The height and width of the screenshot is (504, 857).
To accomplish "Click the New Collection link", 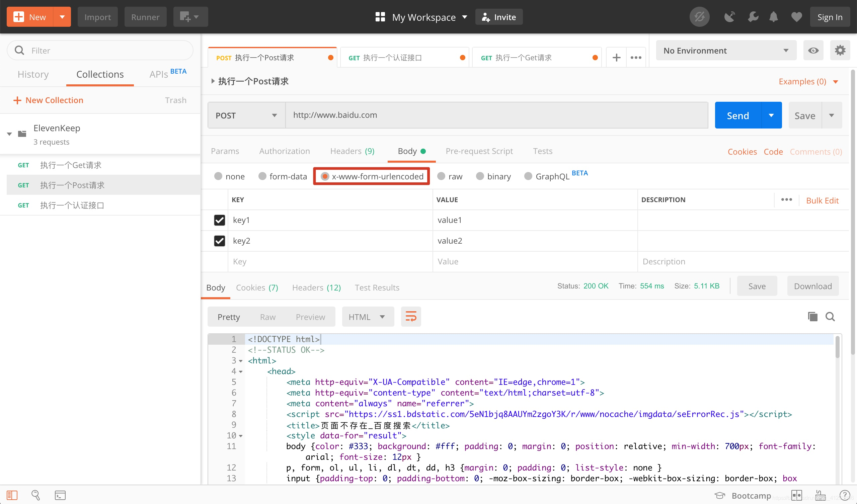I will [48, 100].
